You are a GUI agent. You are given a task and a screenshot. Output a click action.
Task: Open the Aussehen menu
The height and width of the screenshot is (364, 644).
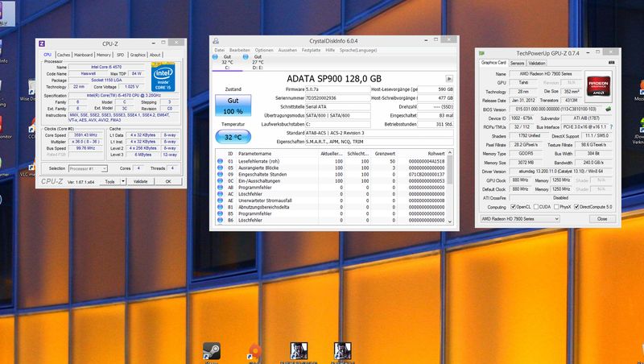(x=287, y=50)
